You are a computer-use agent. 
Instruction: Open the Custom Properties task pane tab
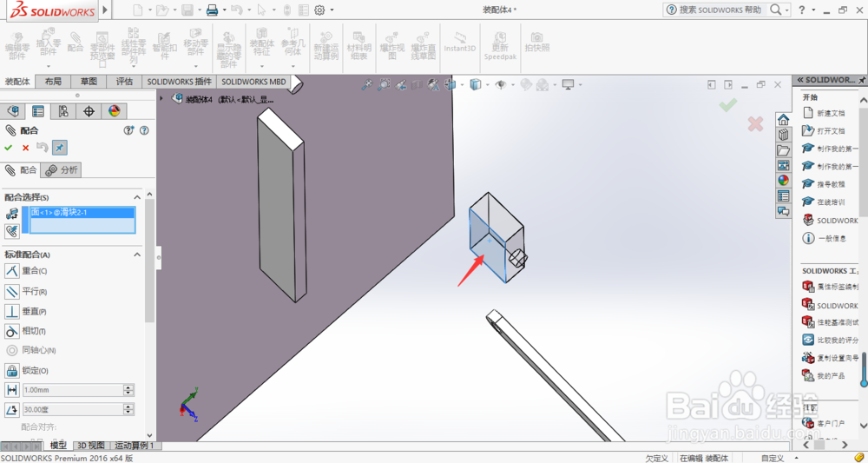(x=783, y=195)
